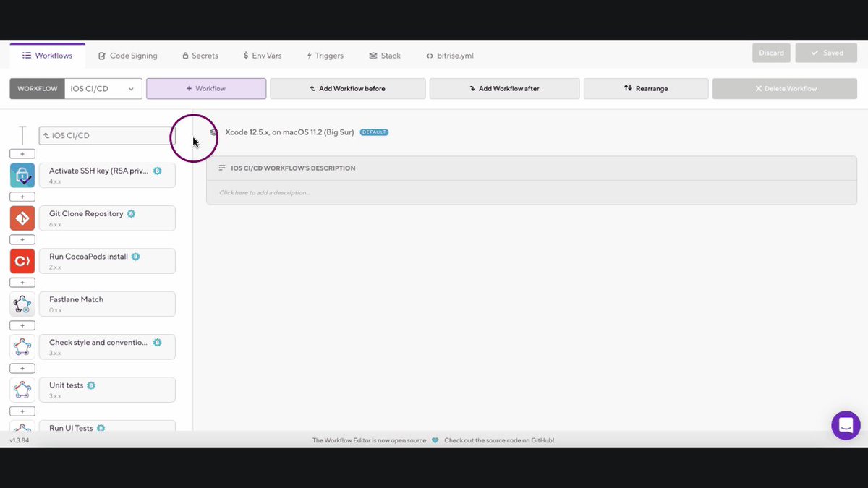Click the Activate SSH key step icon
Viewport: 868px width, 488px height.
click(x=22, y=176)
